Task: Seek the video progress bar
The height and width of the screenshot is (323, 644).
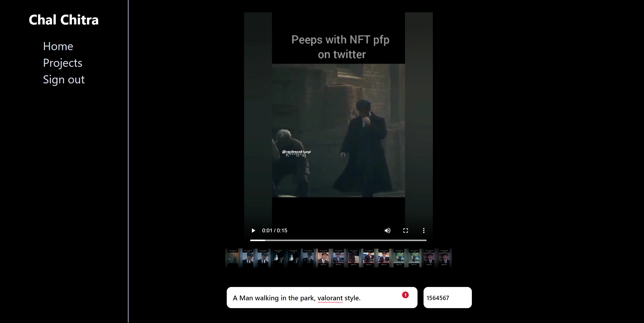Action: click(338, 240)
